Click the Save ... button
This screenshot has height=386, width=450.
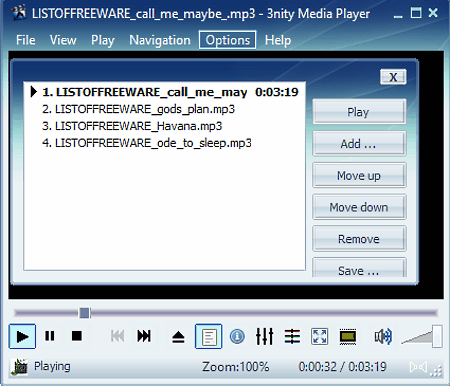click(x=359, y=267)
